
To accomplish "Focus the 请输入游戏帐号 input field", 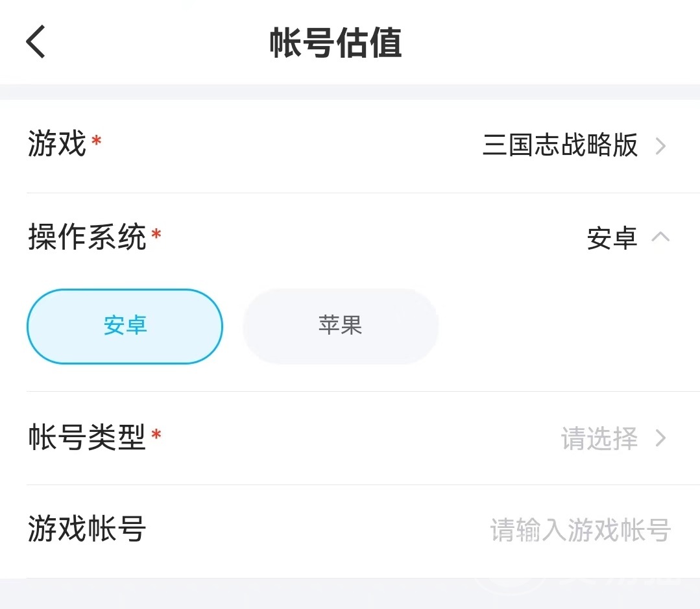I will [x=580, y=531].
